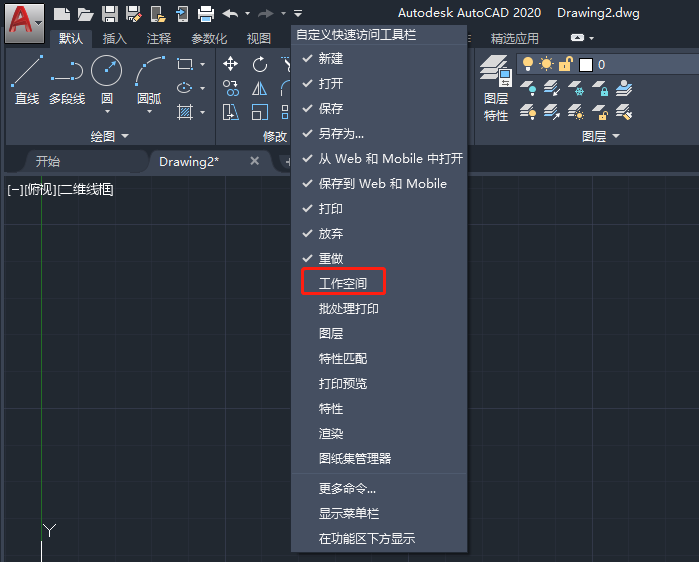Select the rectangle draw tool
The image size is (699, 562).
point(185,64)
